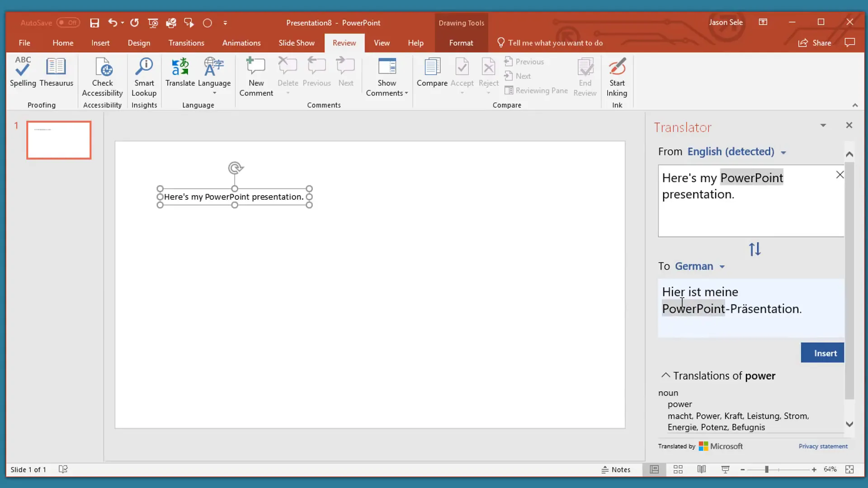
Task: Click the Insert translation button
Action: click(822, 353)
